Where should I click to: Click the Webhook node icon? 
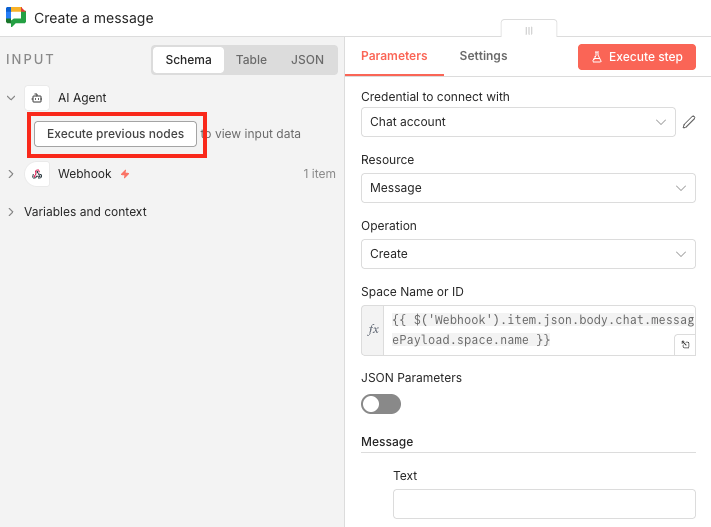point(37,174)
